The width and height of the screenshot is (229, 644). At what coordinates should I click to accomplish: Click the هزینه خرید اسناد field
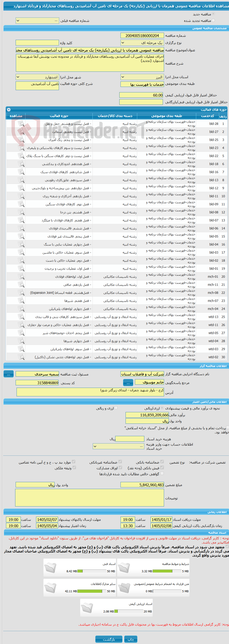[130, 439]
